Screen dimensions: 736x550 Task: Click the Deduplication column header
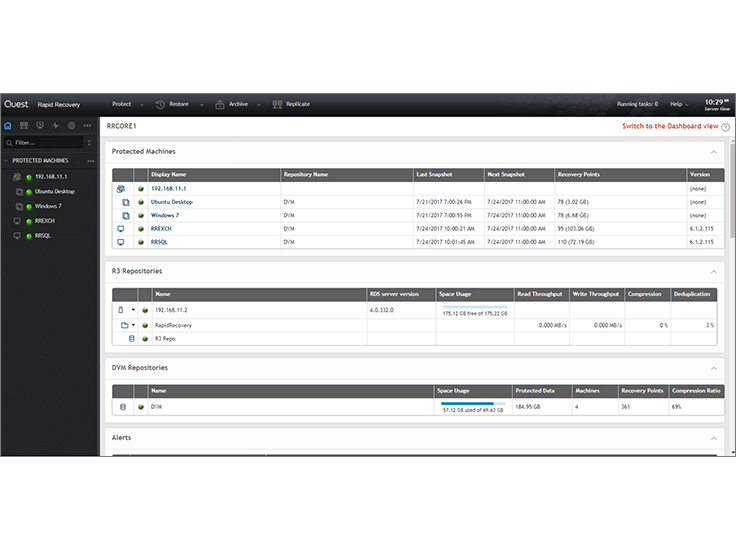(692, 294)
